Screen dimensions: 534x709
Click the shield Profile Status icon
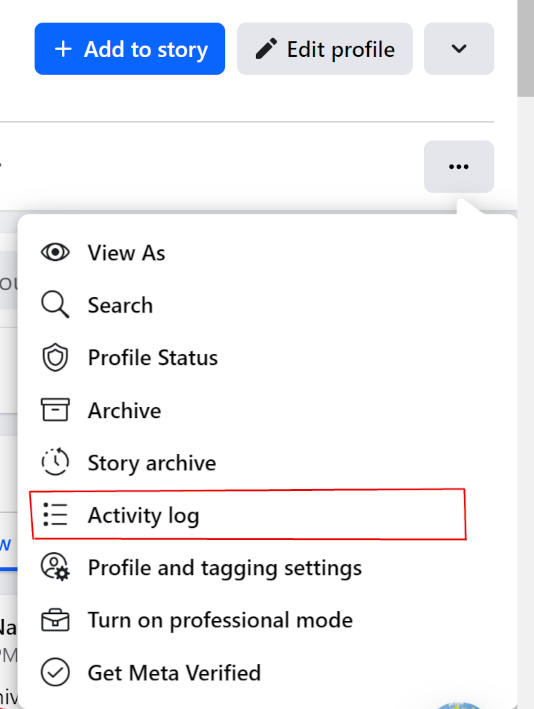coord(55,357)
